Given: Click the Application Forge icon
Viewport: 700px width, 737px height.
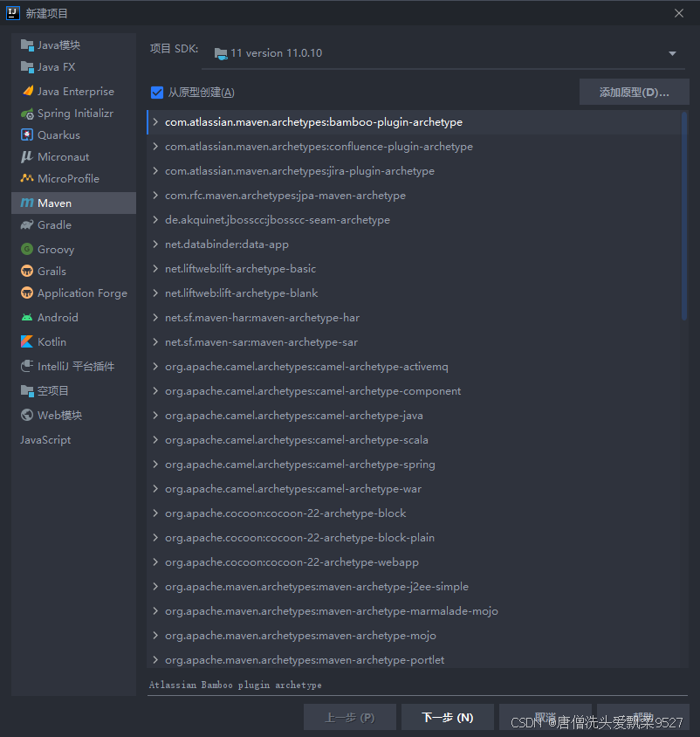Looking at the screenshot, I should [x=27, y=293].
